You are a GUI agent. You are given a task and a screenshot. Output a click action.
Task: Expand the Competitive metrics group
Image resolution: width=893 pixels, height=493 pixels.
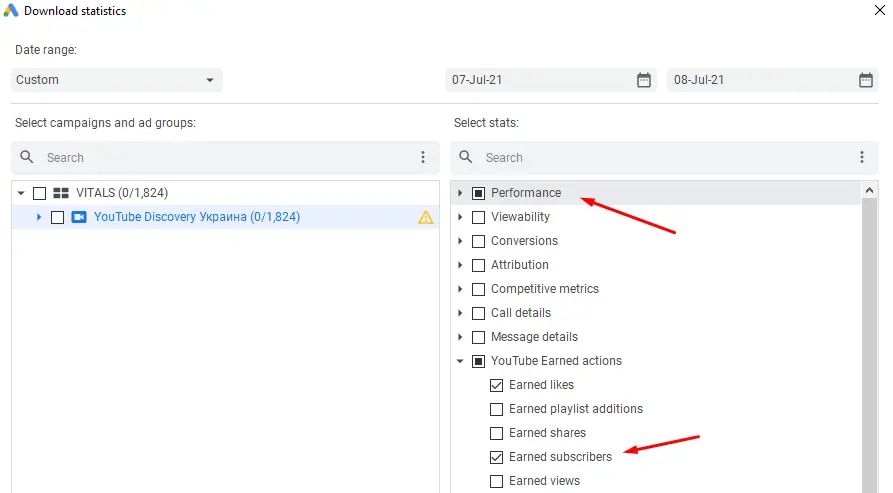click(x=460, y=289)
